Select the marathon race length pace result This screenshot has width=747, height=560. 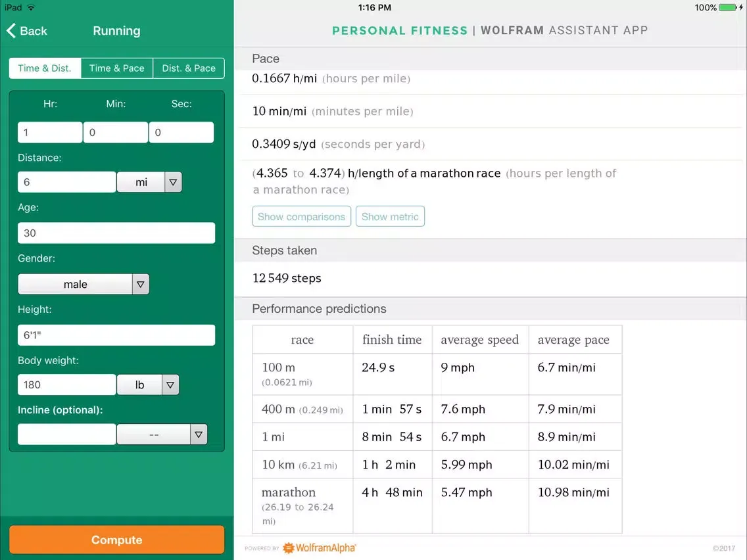434,181
